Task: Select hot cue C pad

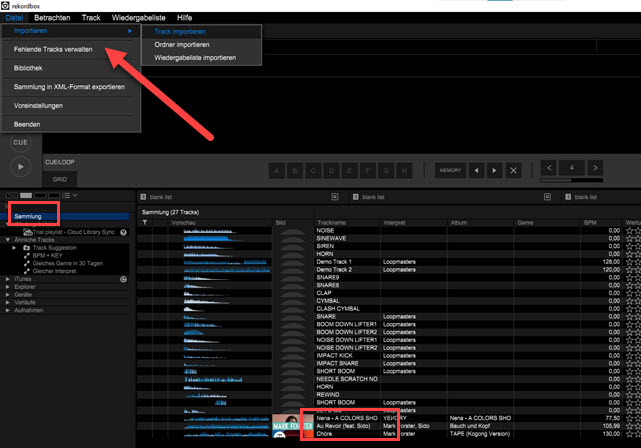Action: (313, 170)
